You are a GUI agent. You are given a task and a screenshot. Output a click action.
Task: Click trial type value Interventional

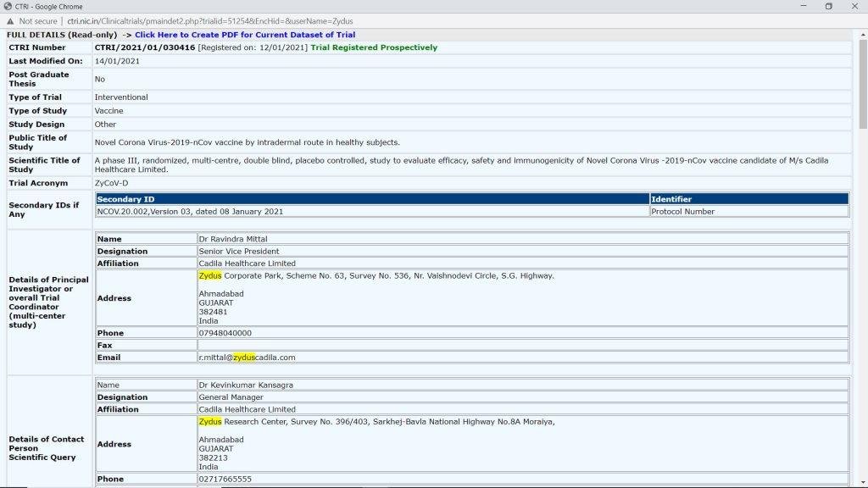(x=121, y=97)
